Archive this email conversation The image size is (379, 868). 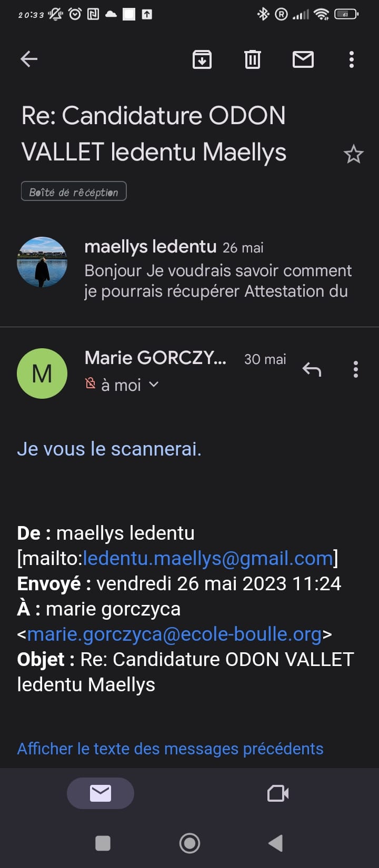point(202,59)
